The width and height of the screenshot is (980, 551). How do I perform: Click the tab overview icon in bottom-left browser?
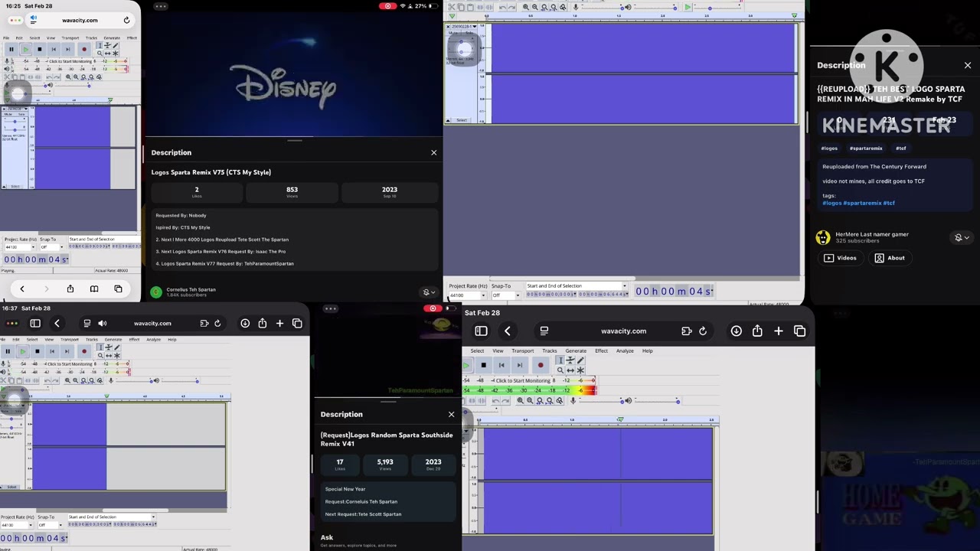point(297,324)
